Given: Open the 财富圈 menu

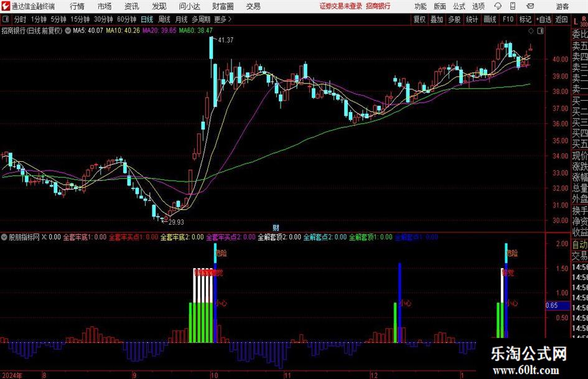Looking at the screenshot, I should click(x=223, y=6).
